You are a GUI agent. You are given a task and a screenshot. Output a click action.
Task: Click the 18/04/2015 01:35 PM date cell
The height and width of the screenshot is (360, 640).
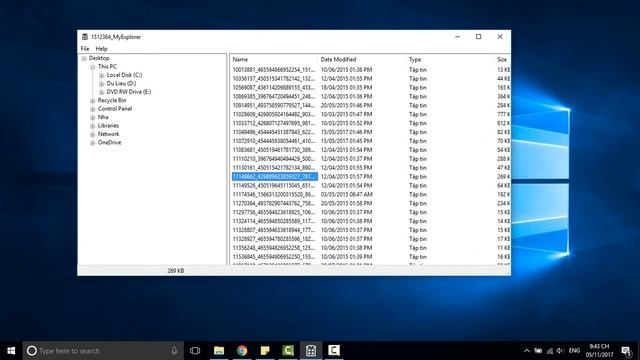click(x=346, y=88)
